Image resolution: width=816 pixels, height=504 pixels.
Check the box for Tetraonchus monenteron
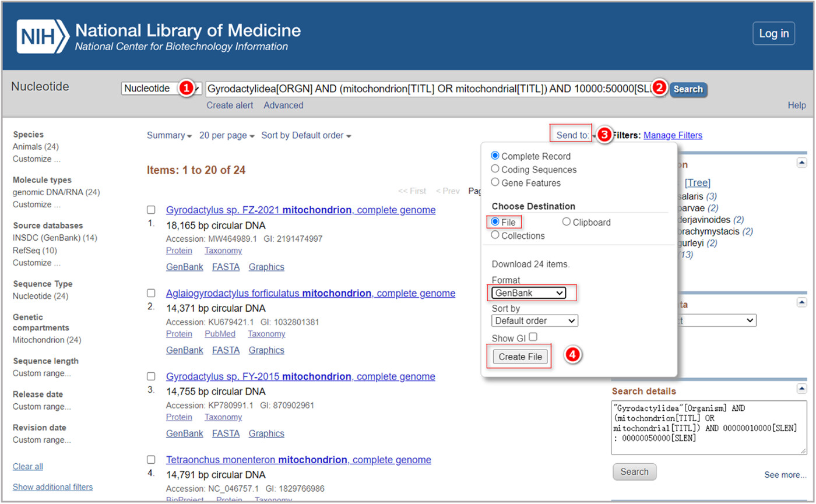(151, 459)
